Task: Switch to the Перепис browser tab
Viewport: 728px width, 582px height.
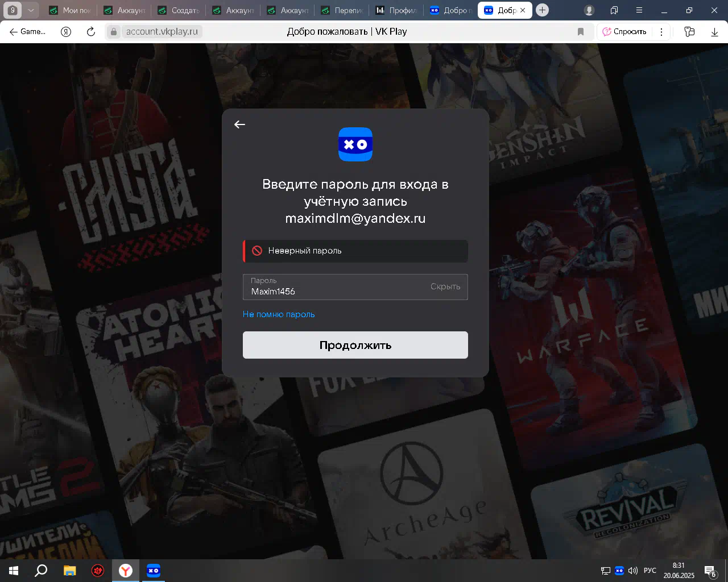Action: click(x=341, y=10)
